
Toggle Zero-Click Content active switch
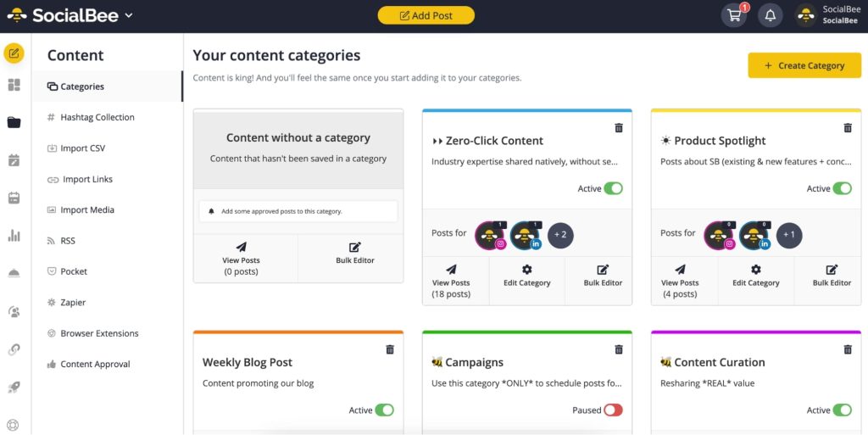click(x=613, y=188)
